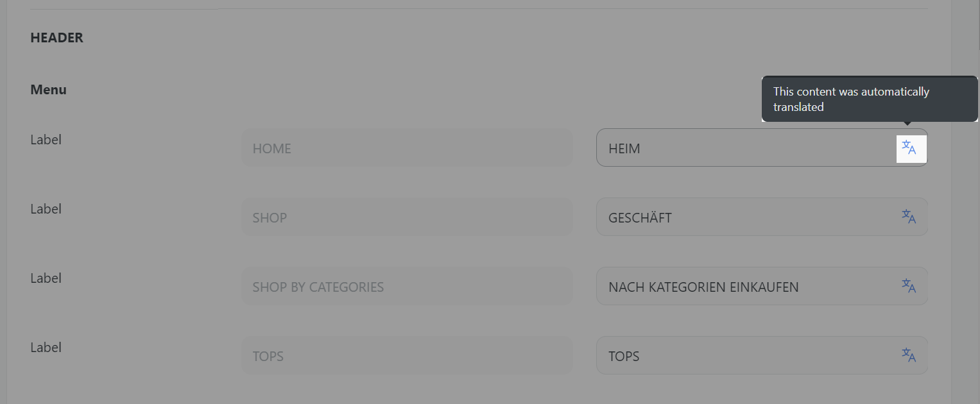Click the SHOP source text field

(x=407, y=217)
